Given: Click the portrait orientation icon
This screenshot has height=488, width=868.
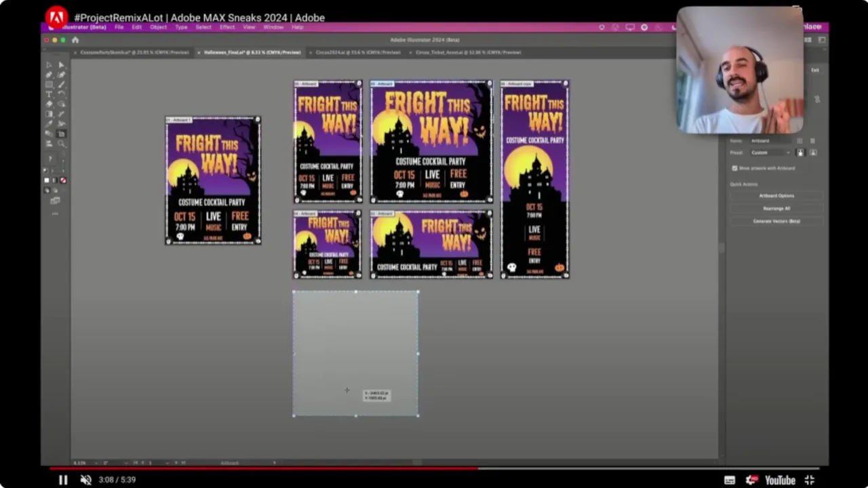Looking at the screenshot, I should point(800,152).
